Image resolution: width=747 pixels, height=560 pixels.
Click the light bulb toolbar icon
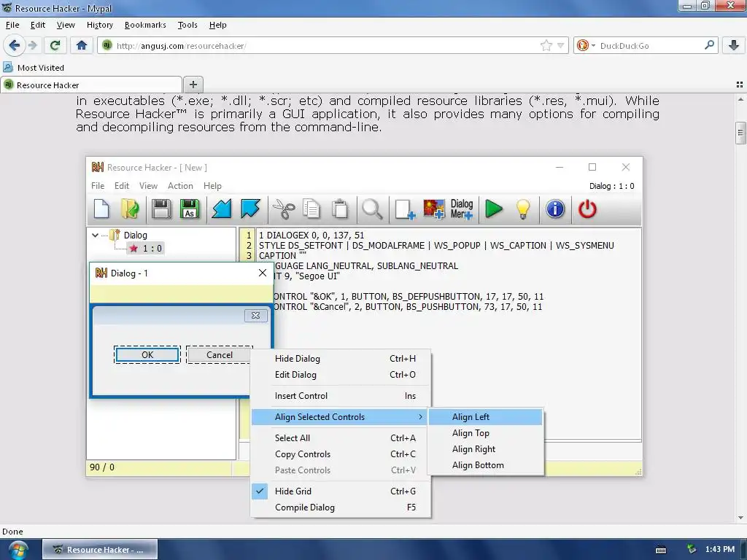pyautogui.click(x=523, y=209)
